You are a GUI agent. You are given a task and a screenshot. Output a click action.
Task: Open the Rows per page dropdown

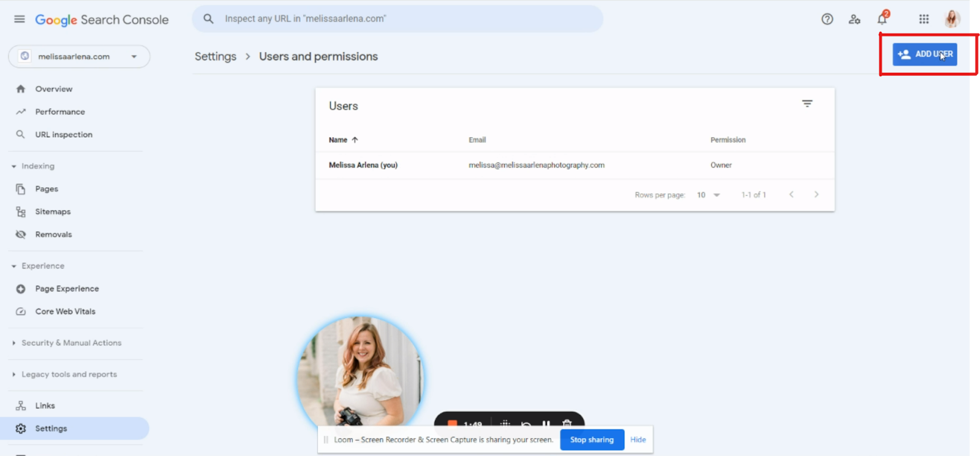click(x=708, y=195)
